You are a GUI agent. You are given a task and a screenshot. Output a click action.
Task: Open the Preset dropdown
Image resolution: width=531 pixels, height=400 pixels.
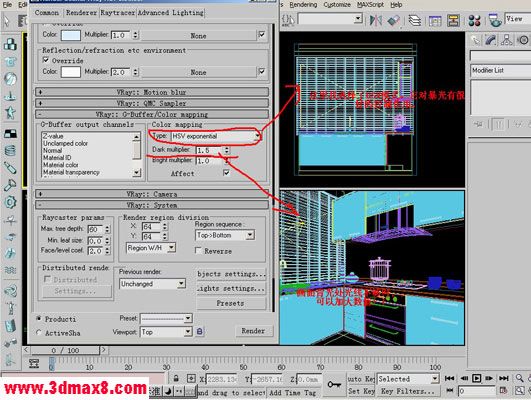(166, 318)
